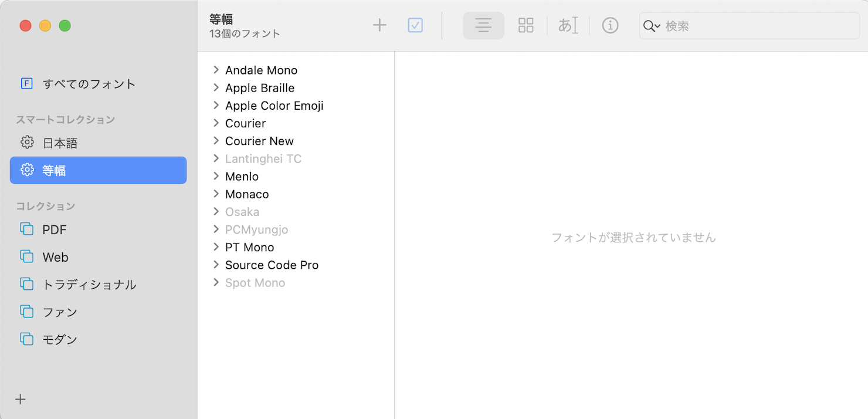
Task: Select the Menlo font in list
Action: pos(242,177)
